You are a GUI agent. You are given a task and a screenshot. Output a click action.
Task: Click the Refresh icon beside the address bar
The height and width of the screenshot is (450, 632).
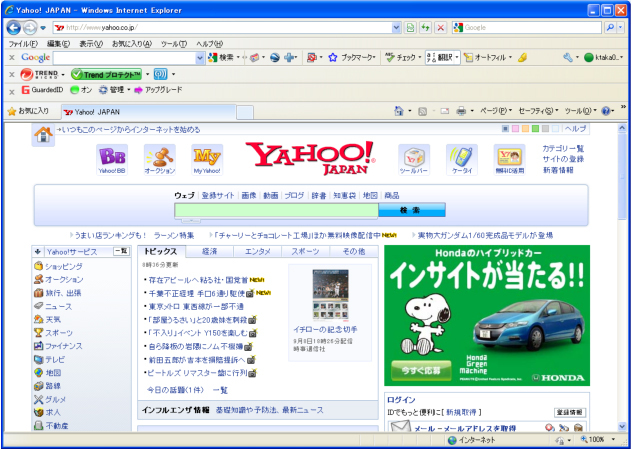pos(425,28)
